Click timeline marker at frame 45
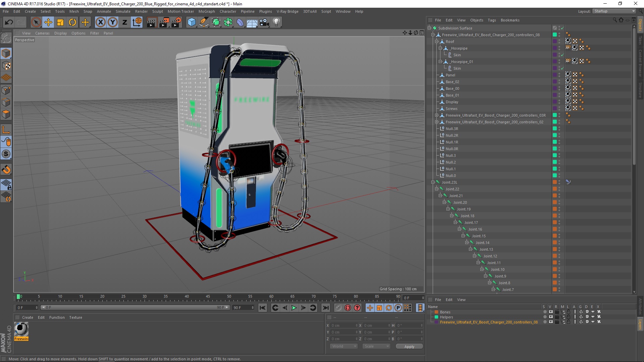This screenshot has width=644, height=362. pyautogui.click(x=208, y=297)
